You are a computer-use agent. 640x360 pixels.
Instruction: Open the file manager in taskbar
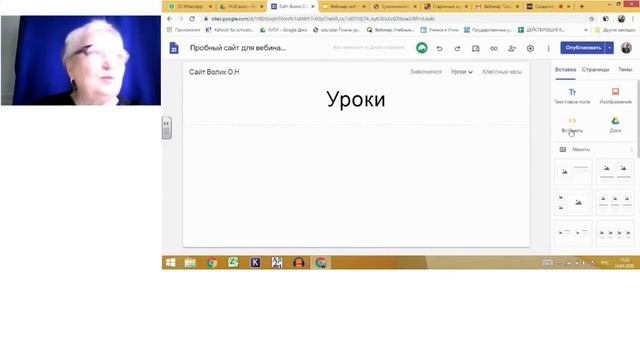190,262
